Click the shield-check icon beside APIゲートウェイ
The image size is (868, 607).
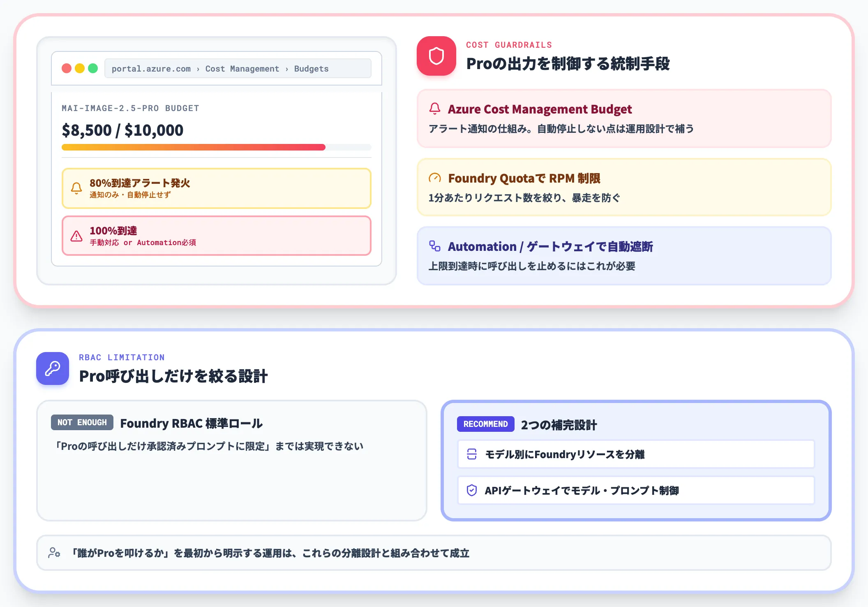pos(472,490)
